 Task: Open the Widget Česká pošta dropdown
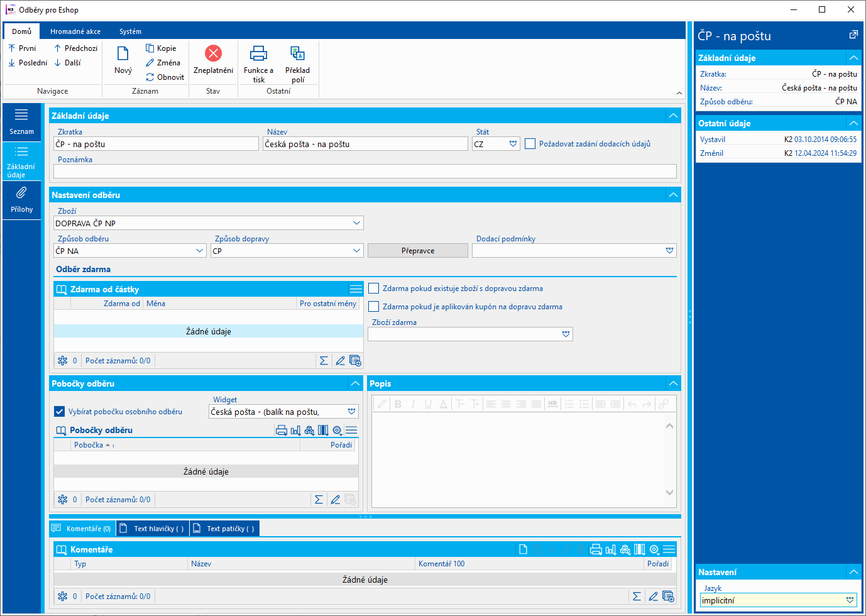tap(351, 412)
